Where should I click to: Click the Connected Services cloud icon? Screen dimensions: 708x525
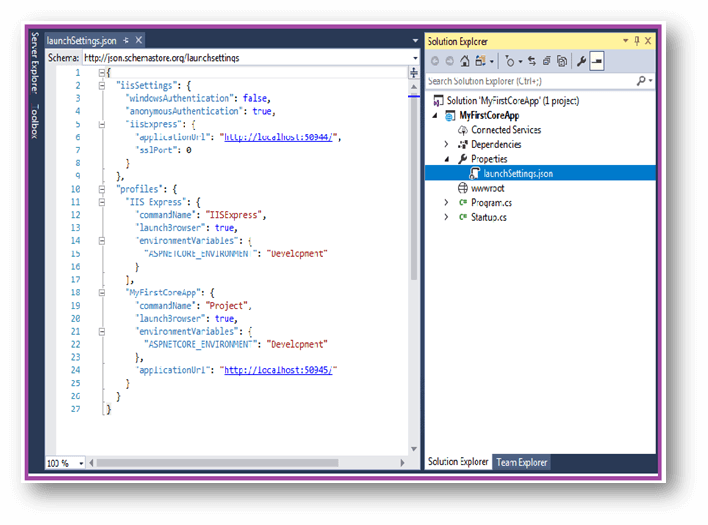pyautogui.click(x=462, y=130)
